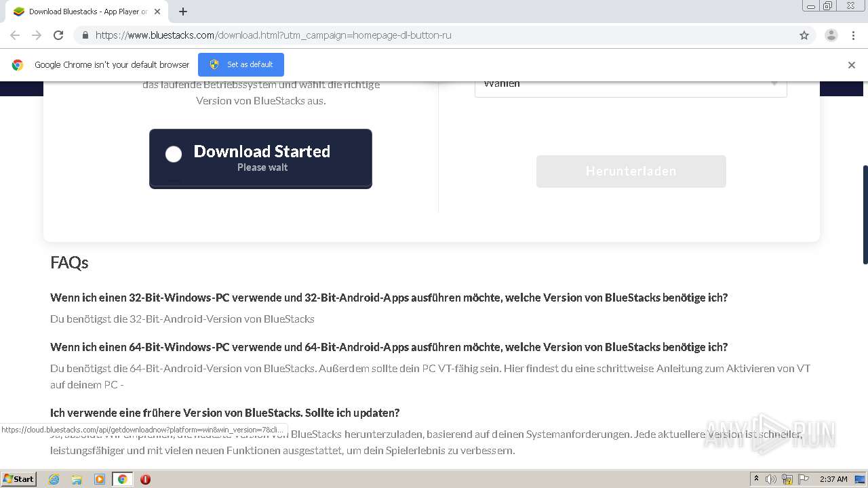
Task: Select 'Du benötigst die 64-Bit-Android-Version' answer
Action: [x=430, y=377]
